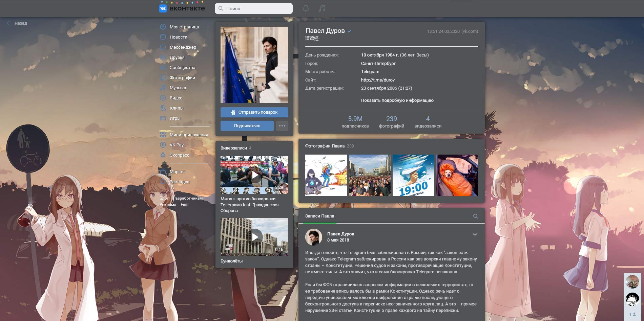644x321 pixels.
Task: Click the Поиск search field
Action: (254, 8)
